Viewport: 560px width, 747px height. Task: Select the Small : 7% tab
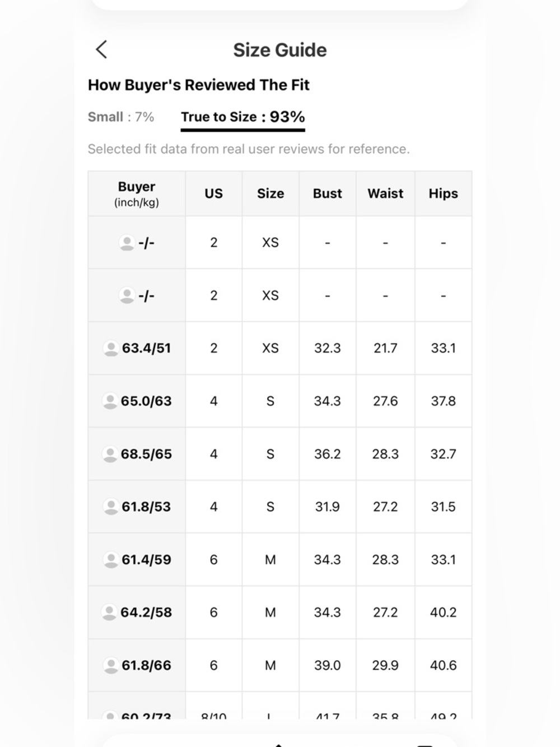(x=120, y=117)
